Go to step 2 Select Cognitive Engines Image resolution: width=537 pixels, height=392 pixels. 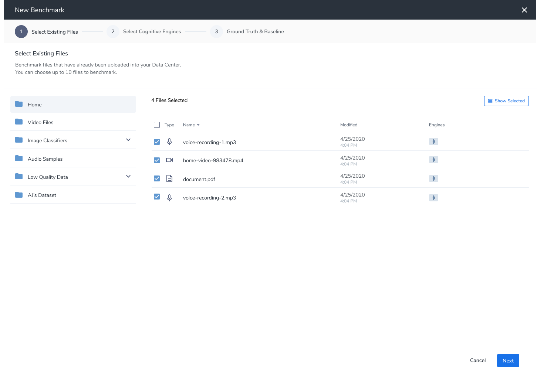(x=144, y=31)
